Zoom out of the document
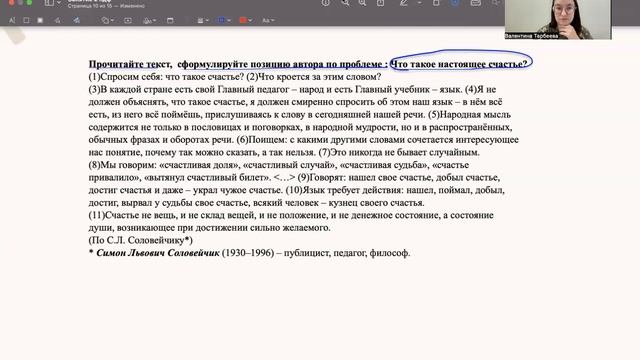This screenshot has width=640, height=360. (345, 2)
